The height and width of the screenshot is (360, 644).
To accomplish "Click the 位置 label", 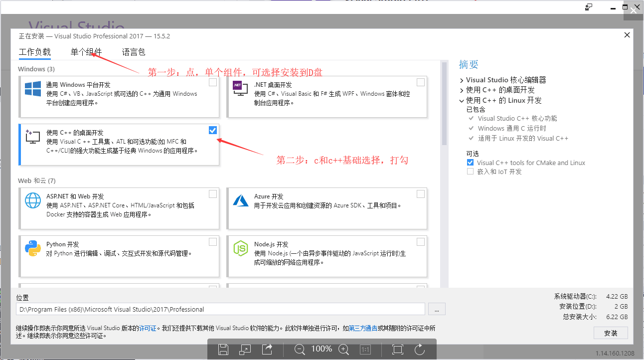I will pos(22,298).
